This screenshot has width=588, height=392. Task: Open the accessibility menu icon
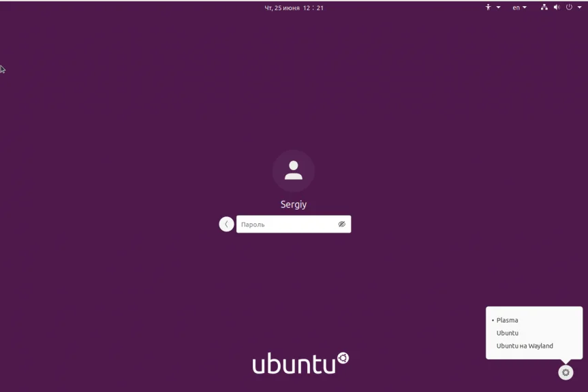click(x=488, y=7)
